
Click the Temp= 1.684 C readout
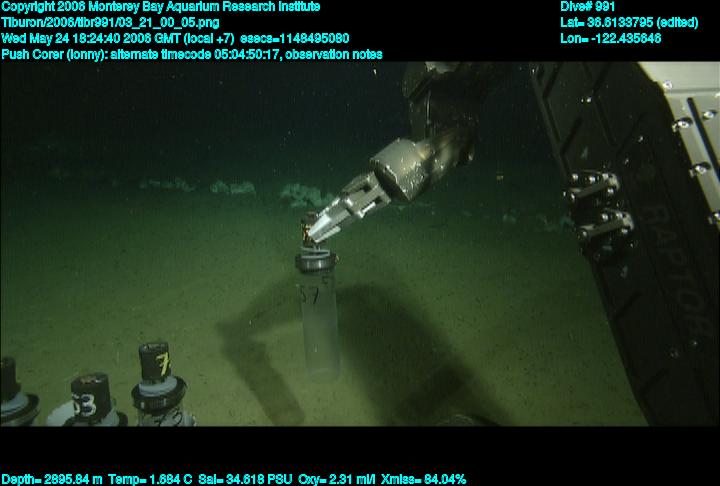(150, 479)
